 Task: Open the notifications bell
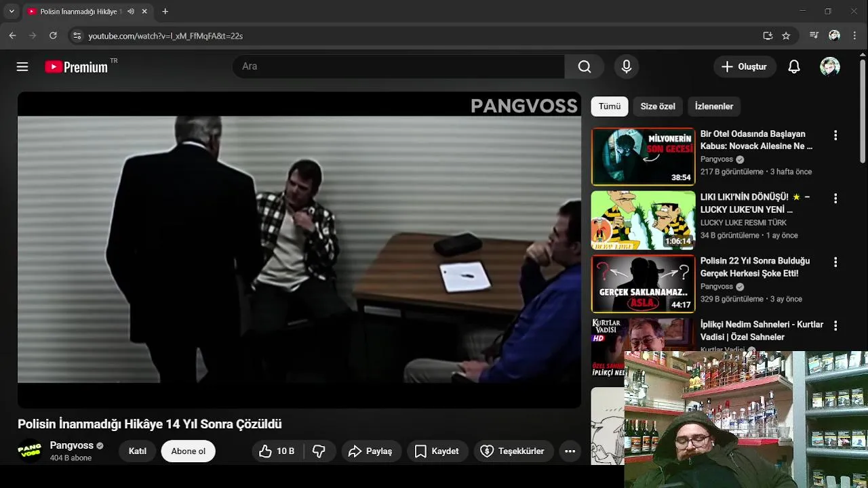tap(794, 66)
